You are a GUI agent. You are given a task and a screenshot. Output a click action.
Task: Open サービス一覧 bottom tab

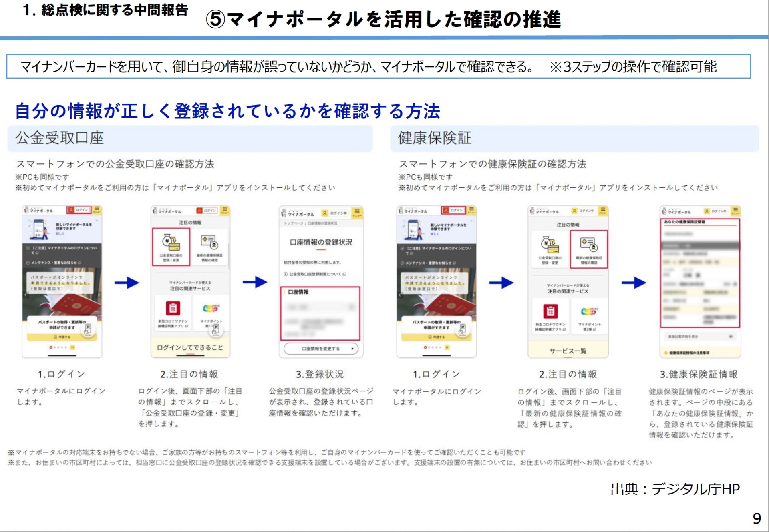click(x=568, y=351)
